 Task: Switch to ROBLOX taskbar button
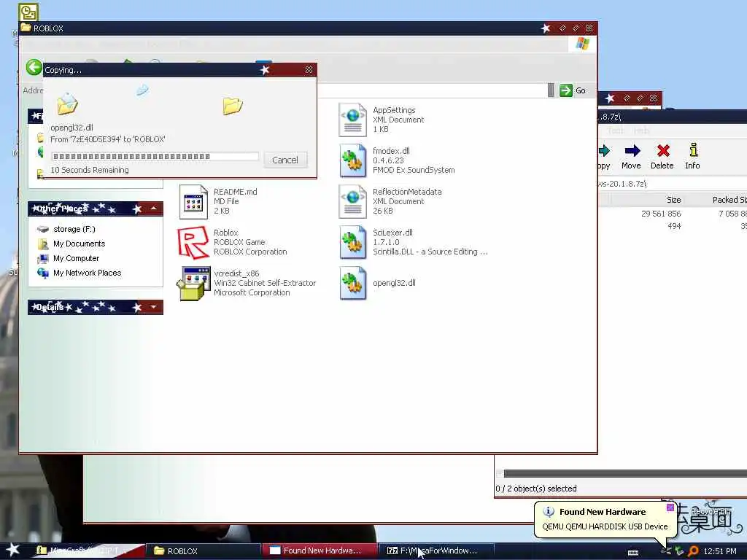point(204,551)
